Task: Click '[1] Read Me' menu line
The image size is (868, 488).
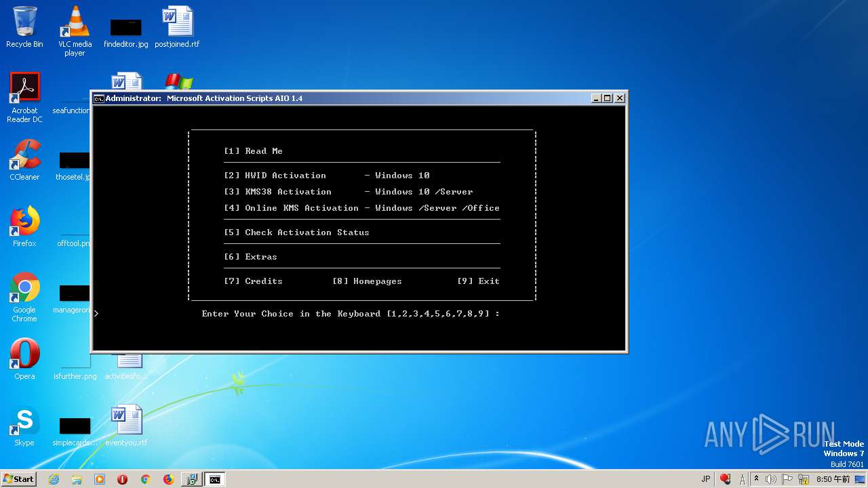Action: click(x=253, y=151)
